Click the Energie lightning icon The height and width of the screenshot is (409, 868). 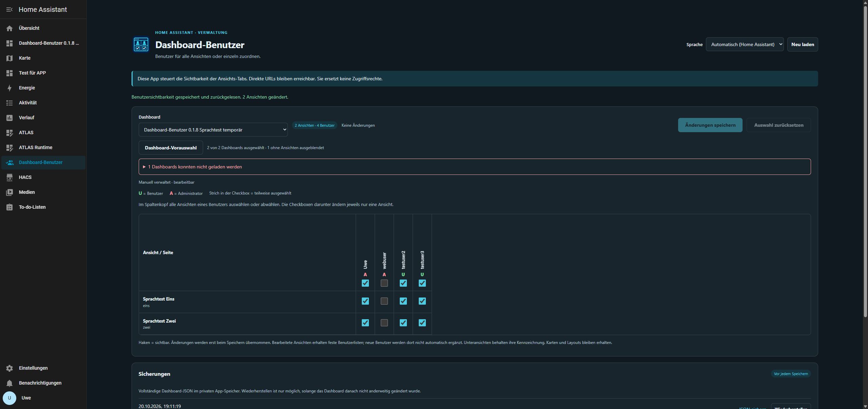pos(9,88)
